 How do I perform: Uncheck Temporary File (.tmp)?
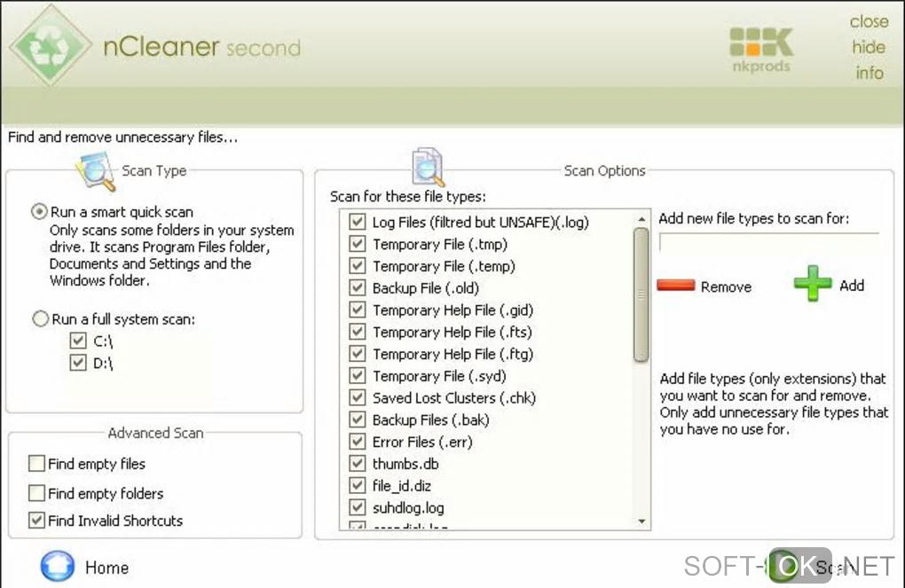click(358, 244)
